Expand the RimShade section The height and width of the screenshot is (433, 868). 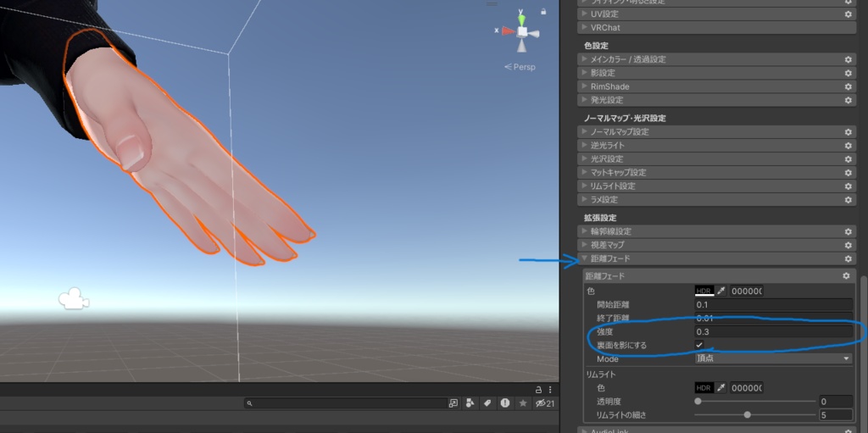[717, 87]
